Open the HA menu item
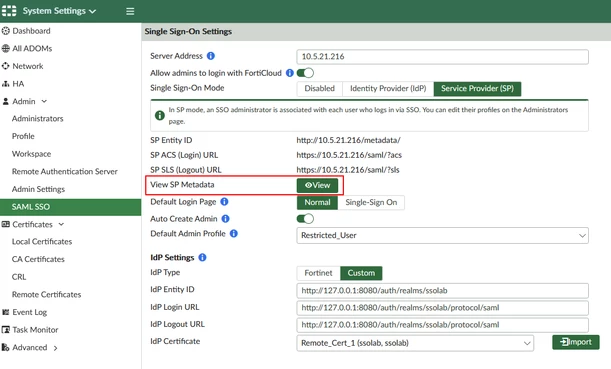This screenshot has width=611, height=369. pos(18,84)
